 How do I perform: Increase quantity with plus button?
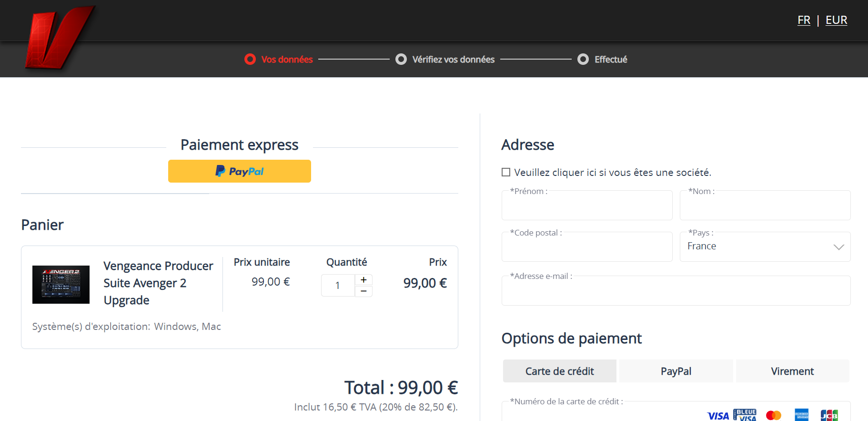click(x=363, y=280)
